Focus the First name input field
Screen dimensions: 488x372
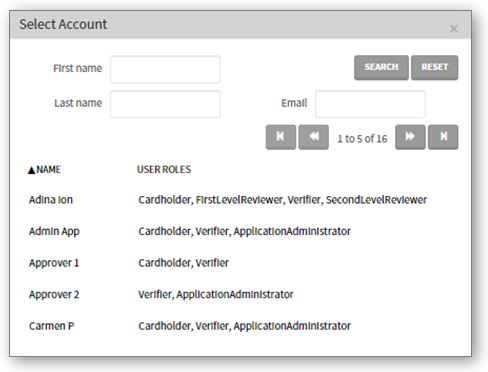pyautogui.click(x=165, y=69)
